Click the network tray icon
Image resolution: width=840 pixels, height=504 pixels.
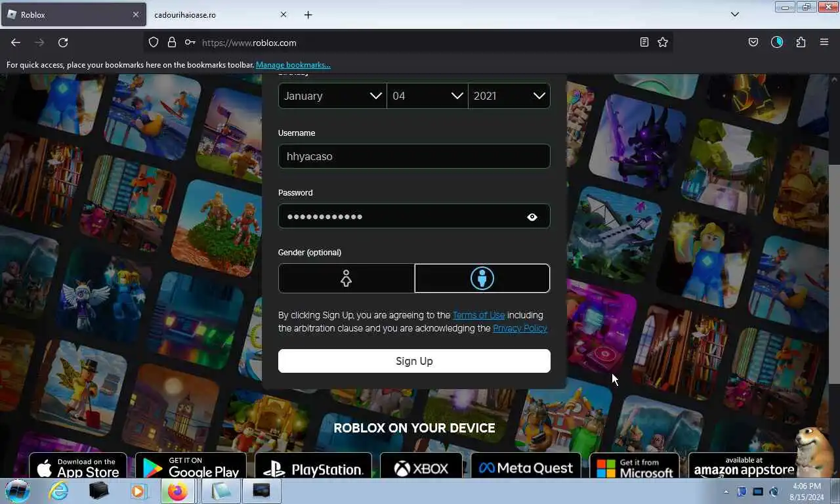pyautogui.click(x=758, y=492)
